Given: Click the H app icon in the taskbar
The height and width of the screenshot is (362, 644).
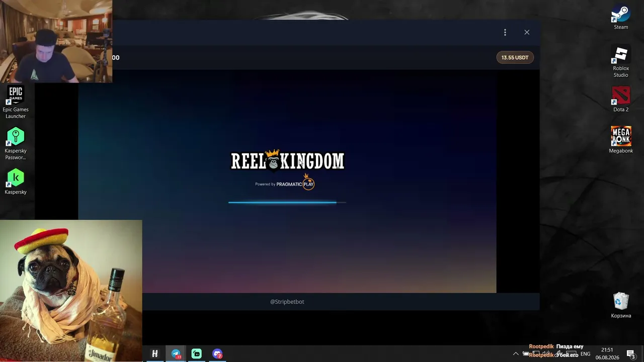Looking at the screenshot, I should [x=155, y=354].
